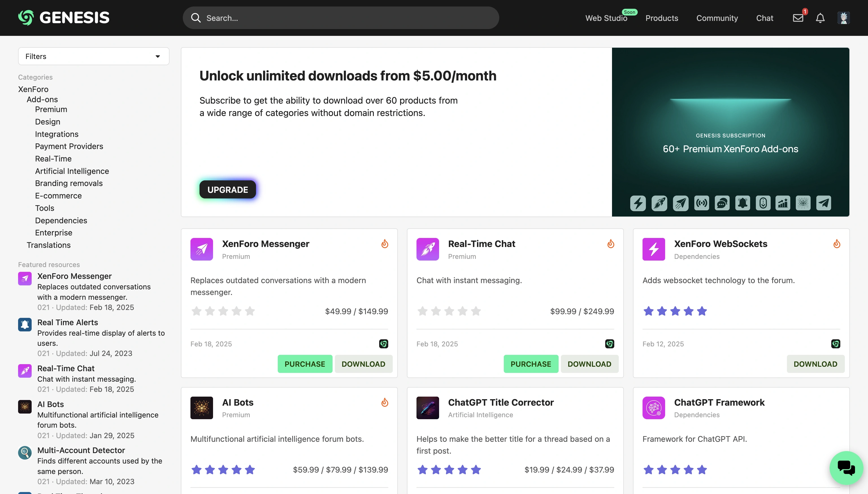Click the ChatGPT Title Corrector card icon
The width and height of the screenshot is (868, 494).
(428, 408)
